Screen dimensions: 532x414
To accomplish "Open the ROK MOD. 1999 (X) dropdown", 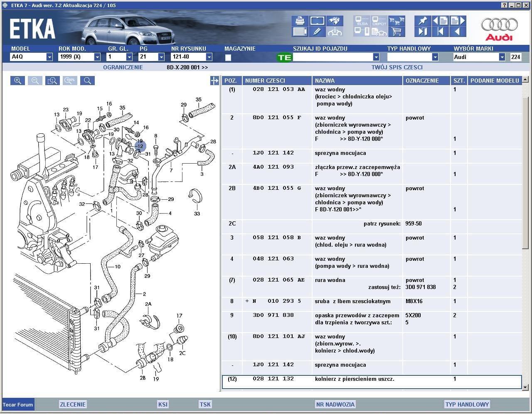I will 97,57.
